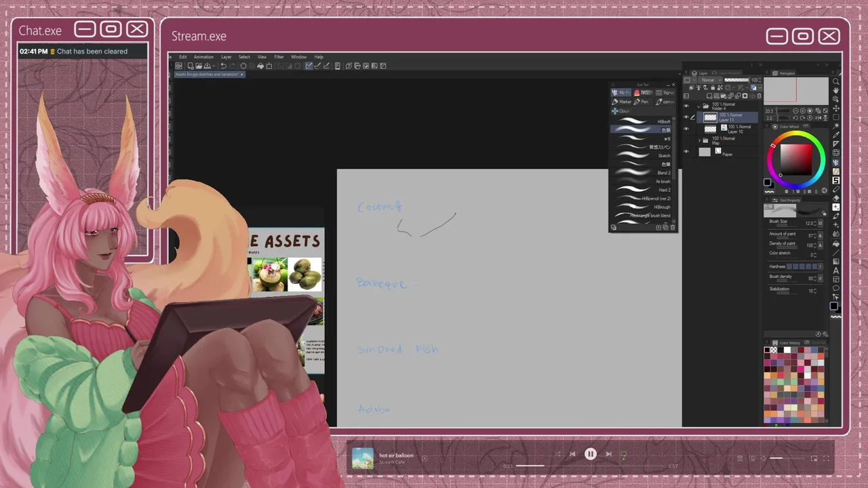Select the Cloud sub tool group

click(620, 110)
